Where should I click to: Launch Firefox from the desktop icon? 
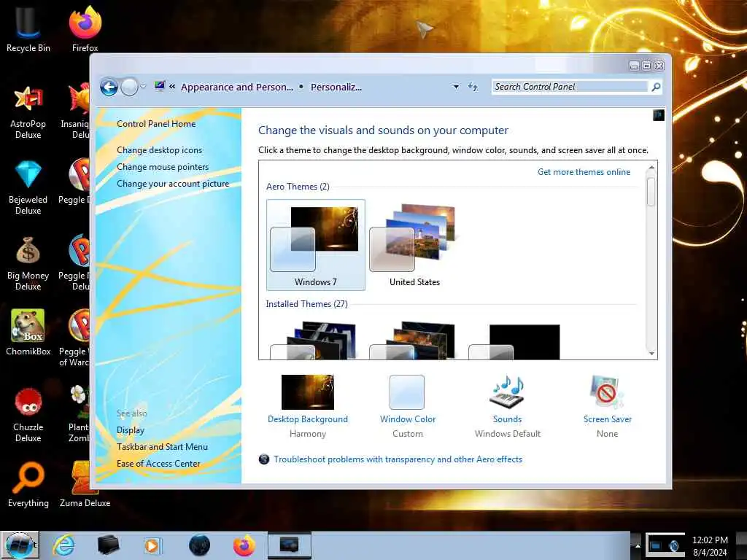85,28
